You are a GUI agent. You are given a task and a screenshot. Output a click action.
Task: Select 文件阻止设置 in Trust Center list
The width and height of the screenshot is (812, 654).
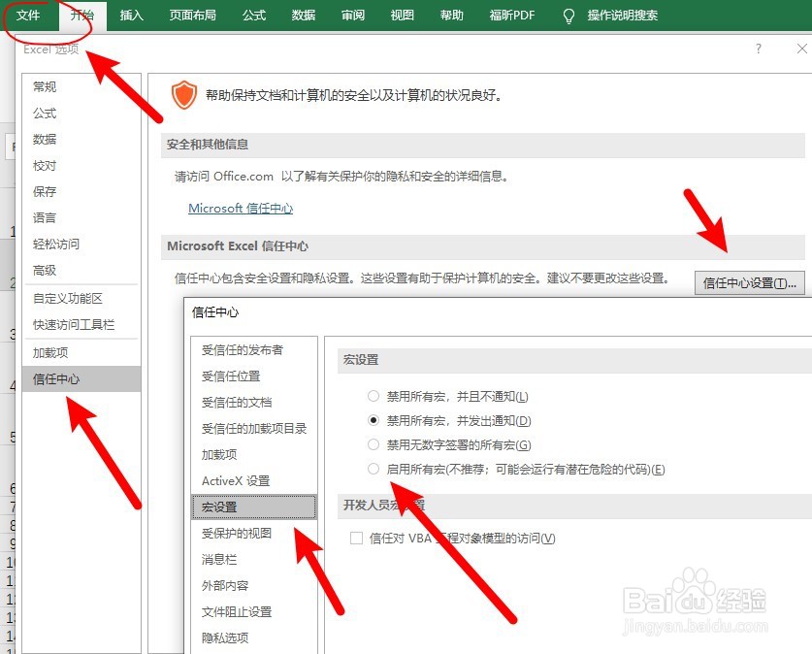(x=254, y=612)
